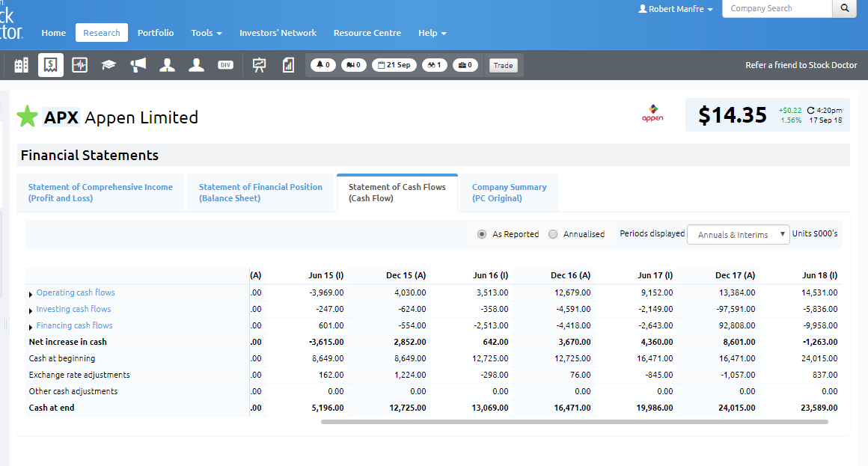Open the heartbeat pulse chart icon

coord(80,65)
